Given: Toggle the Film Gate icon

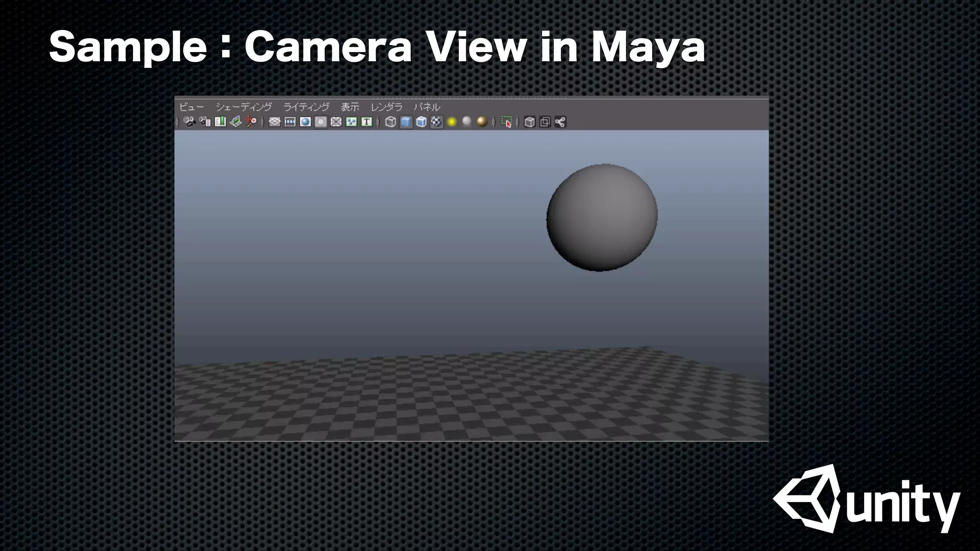Looking at the screenshot, I should point(290,122).
